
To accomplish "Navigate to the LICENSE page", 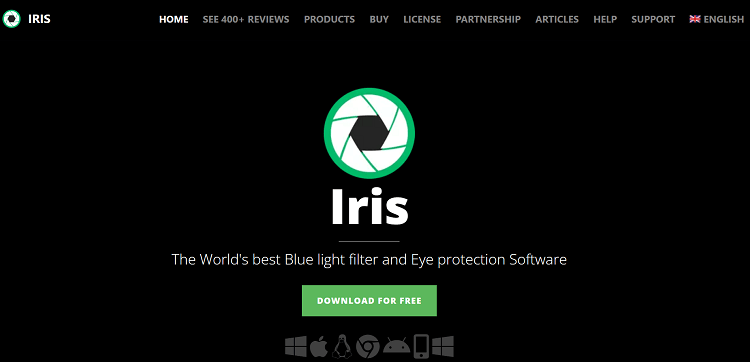I will coord(422,20).
